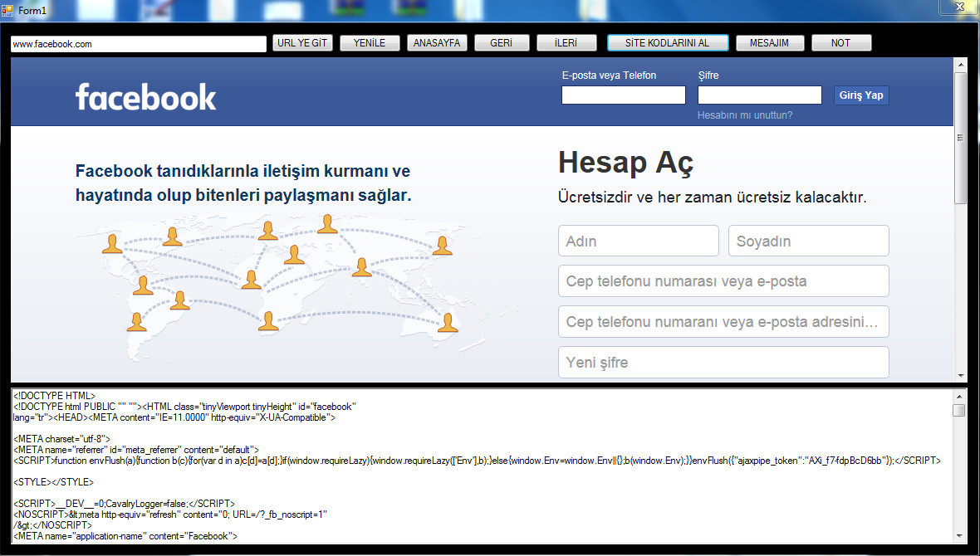The image size is (980, 556).
Task: Click the NOT button
Action: coord(841,43)
